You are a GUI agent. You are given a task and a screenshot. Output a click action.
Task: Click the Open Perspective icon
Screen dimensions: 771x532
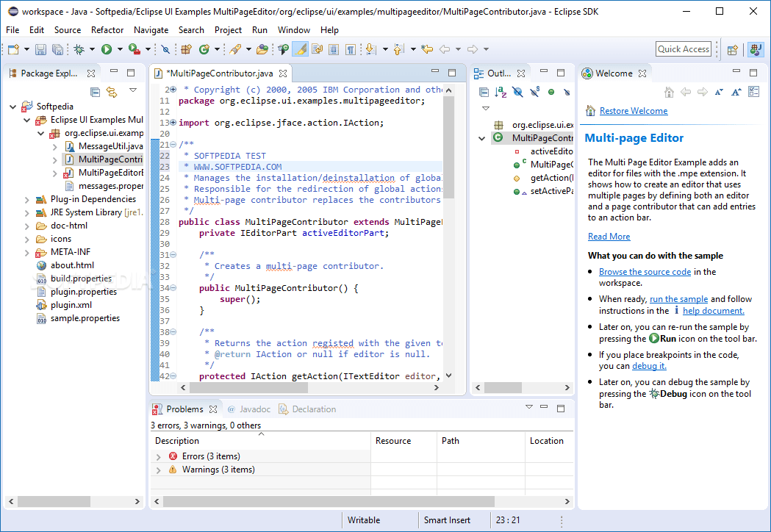click(x=732, y=49)
